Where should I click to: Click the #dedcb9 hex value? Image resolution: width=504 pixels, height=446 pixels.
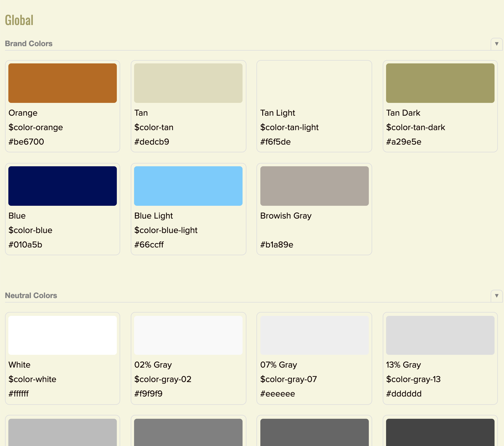[152, 142]
